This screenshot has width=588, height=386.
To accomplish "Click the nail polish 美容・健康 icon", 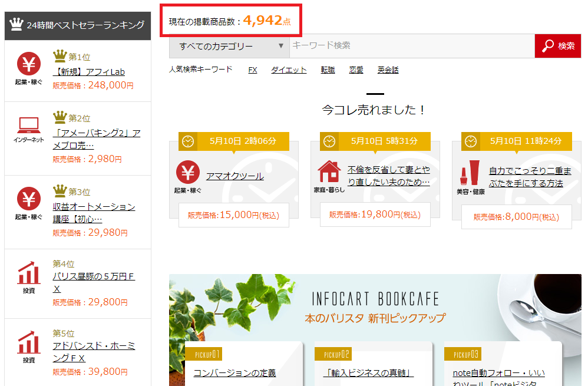I will coord(470,173).
